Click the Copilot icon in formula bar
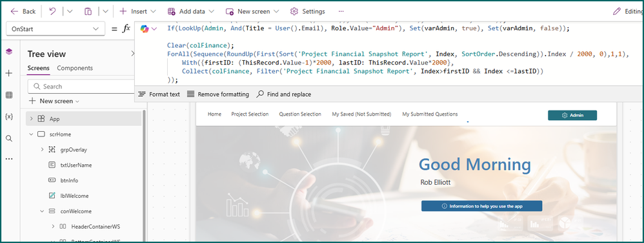 (x=145, y=28)
